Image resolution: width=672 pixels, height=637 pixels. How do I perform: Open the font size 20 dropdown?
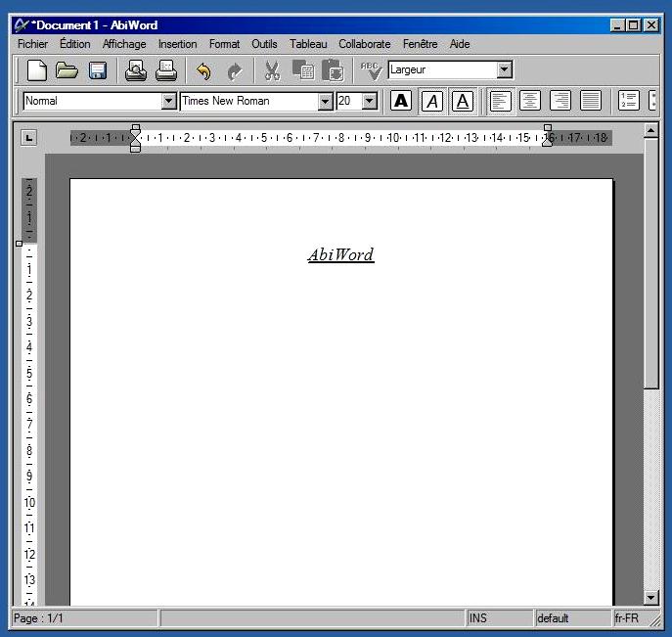(x=370, y=101)
